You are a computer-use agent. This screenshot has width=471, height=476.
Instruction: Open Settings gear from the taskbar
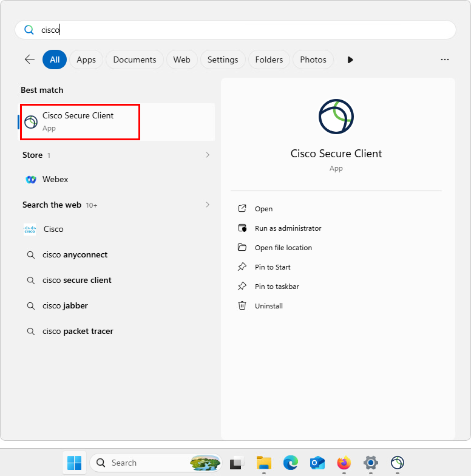[370, 463]
